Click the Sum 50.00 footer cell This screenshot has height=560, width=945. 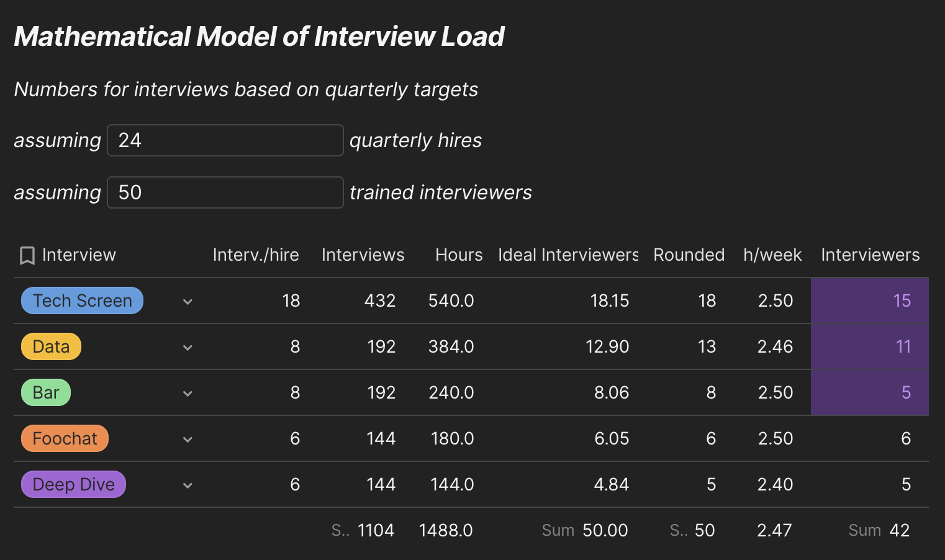coord(585,530)
